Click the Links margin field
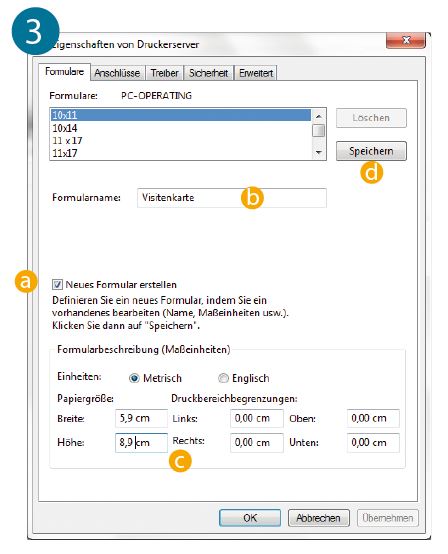This screenshot has width=448, height=554. point(257,418)
